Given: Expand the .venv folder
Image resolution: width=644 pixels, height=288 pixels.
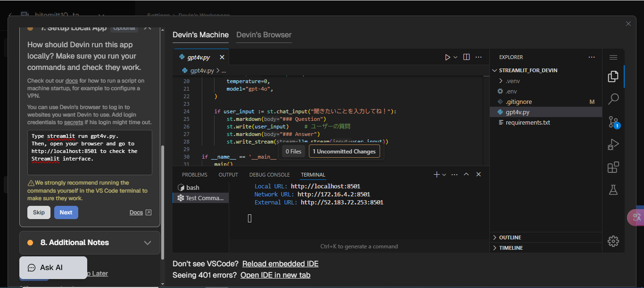Looking at the screenshot, I should click(546, 81).
